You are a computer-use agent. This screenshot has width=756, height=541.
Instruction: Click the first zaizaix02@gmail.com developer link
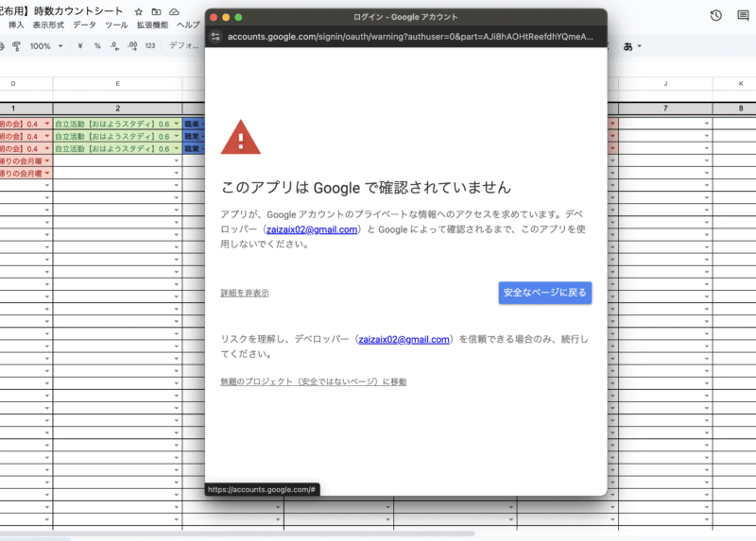click(311, 229)
